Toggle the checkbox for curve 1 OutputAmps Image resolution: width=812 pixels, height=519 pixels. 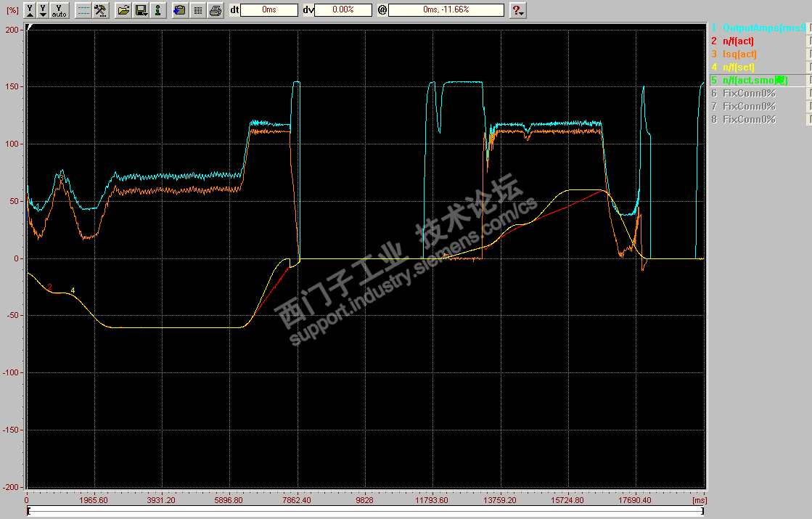pos(809,28)
